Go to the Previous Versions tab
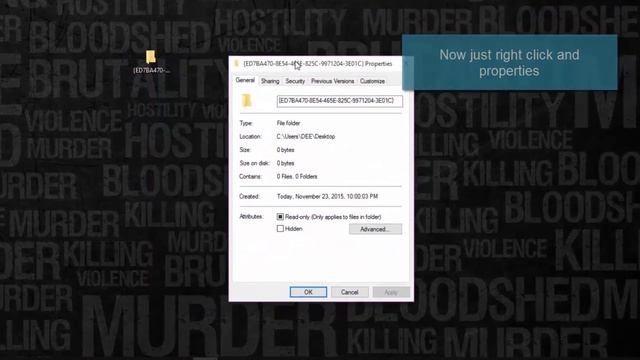This screenshot has height=360, width=640. [x=333, y=81]
